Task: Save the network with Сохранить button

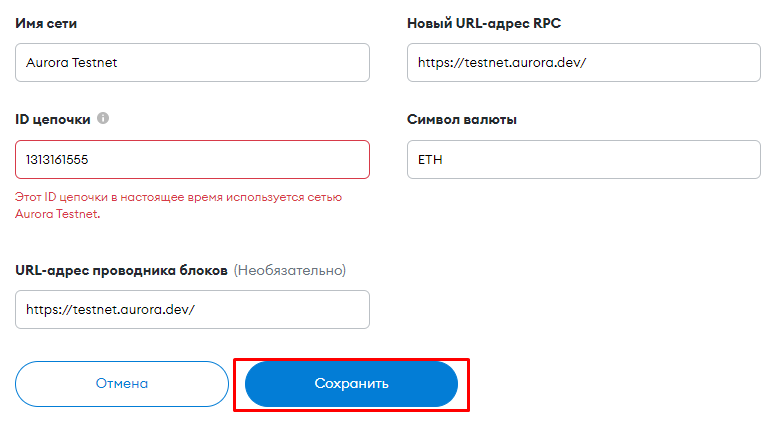Action: [x=351, y=384]
